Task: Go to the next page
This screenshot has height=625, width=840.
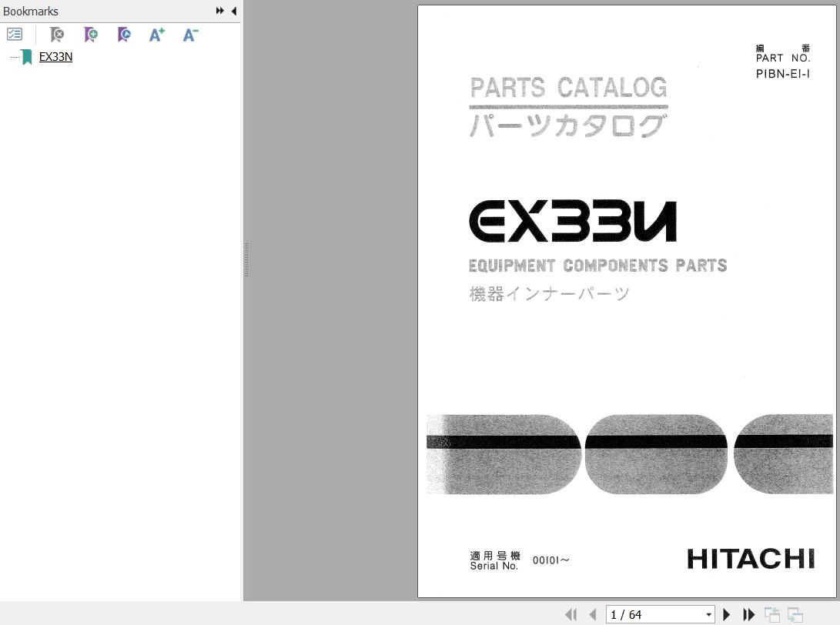Action: coord(726,614)
